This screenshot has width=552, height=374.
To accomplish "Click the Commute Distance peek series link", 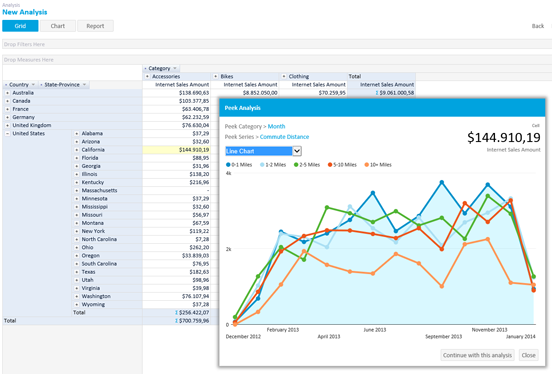I will click(x=284, y=137).
